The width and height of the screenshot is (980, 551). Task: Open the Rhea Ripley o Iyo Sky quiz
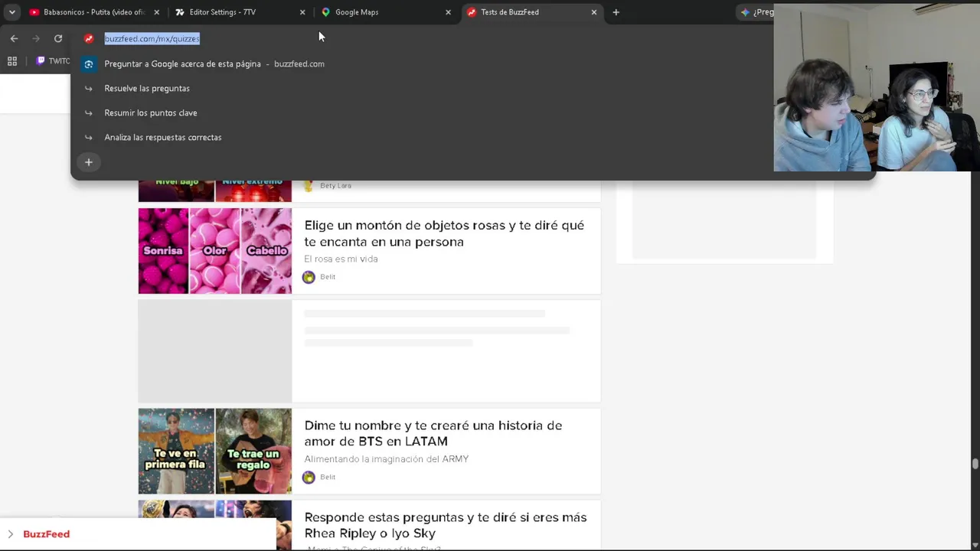tap(446, 525)
